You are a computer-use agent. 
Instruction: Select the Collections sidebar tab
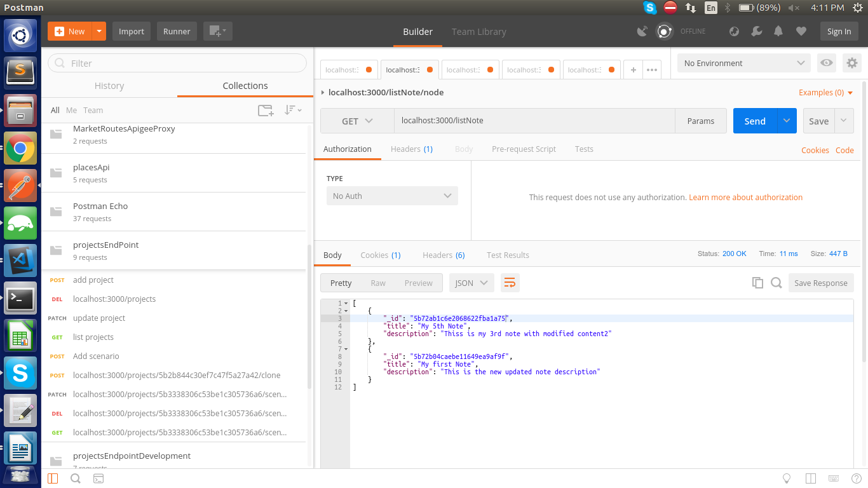point(245,86)
